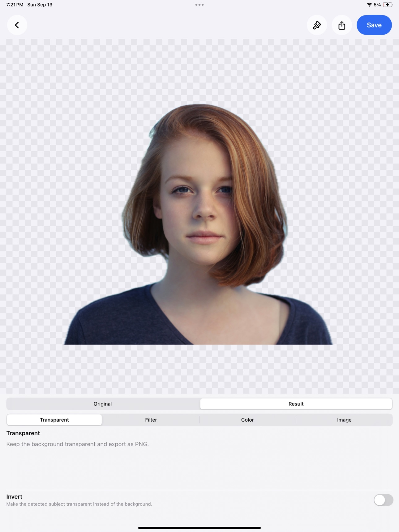This screenshot has width=399, height=532.
Task: Open the three-dot multitasking menu
Action: (x=199, y=5)
